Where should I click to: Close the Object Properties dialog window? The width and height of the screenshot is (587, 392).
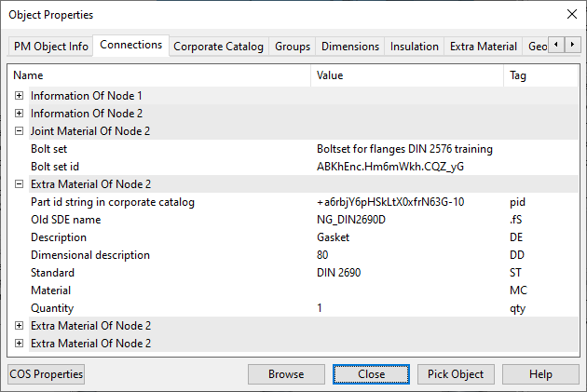[x=571, y=15]
